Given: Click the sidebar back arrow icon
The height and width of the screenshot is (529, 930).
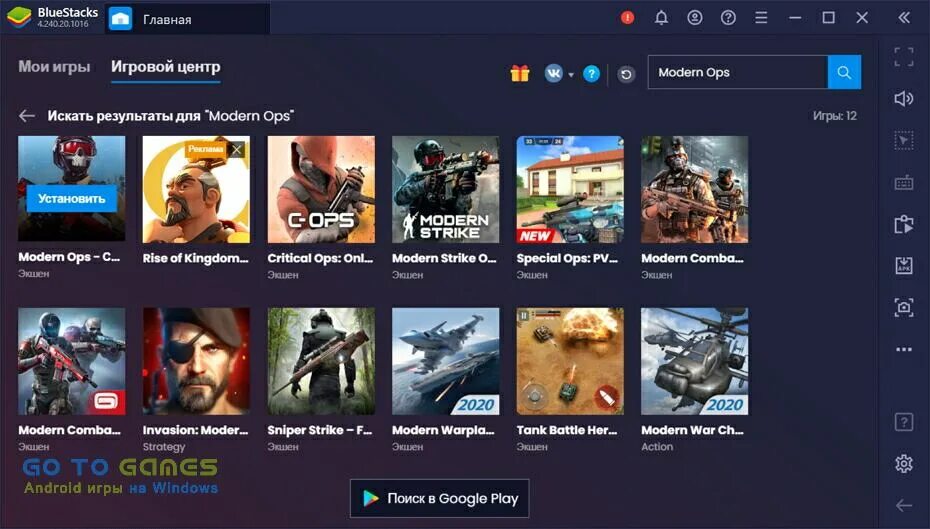Looking at the screenshot, I should coord(904,505).
